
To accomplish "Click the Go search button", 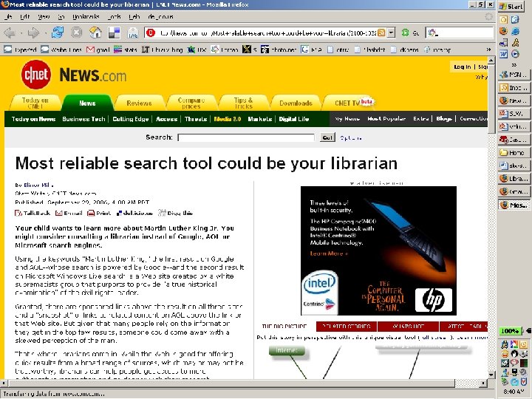I will coord(327,137).
